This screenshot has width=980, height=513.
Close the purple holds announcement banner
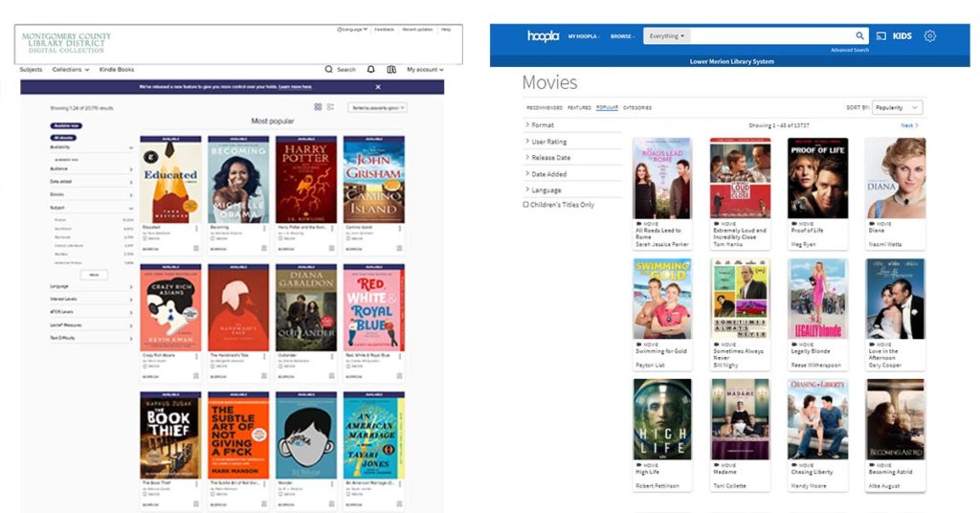[x=378, y=87]
